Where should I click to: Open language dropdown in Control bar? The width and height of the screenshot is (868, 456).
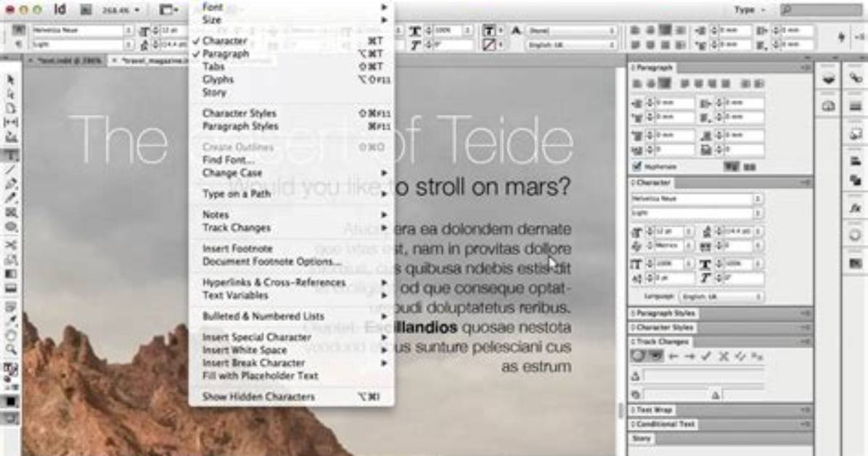click(570, 44)
